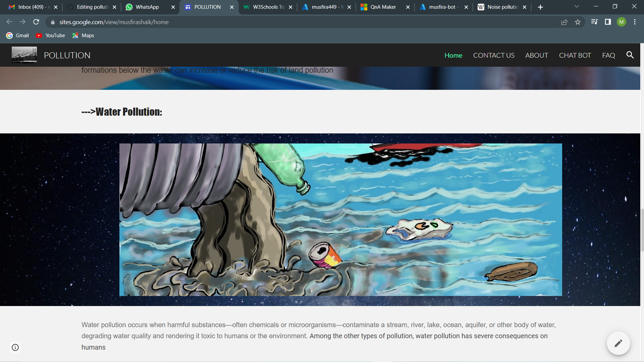Bookmark this page using star icon
This screenshot has height=362, width=644.
coord(578,22)
